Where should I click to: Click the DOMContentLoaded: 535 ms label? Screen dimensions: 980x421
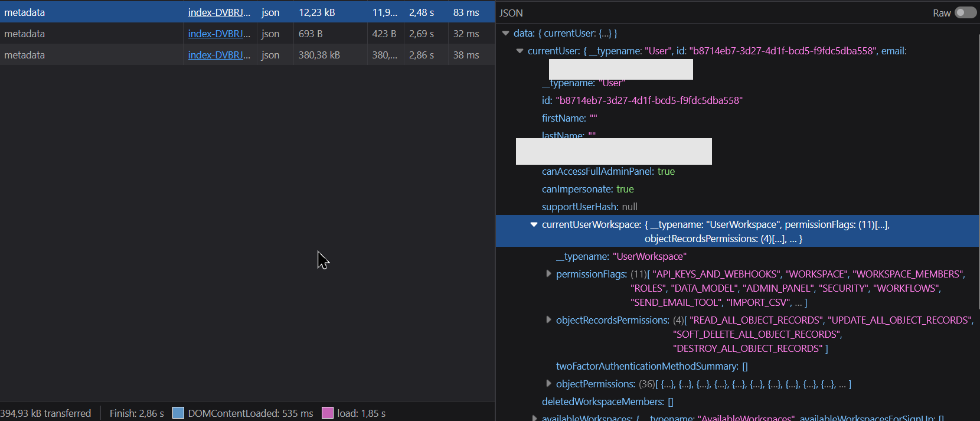[x=250, y=413]
